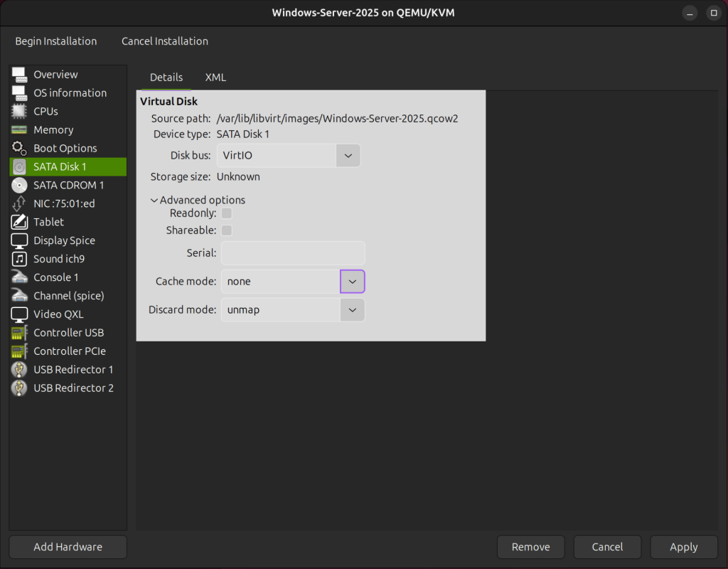Screen dimensions: 728x569
Task: Collapse the Advanced options section
Action: [x=154, y=200]
